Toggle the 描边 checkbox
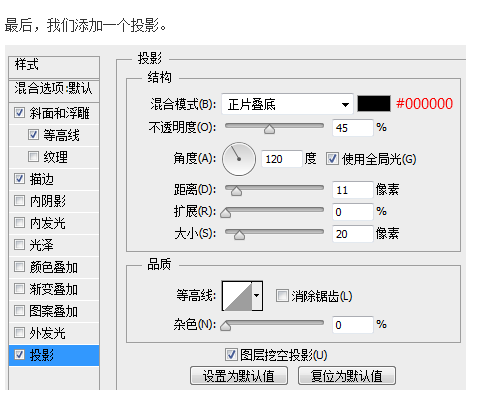493x402 pixels. [x=19, y=179]
